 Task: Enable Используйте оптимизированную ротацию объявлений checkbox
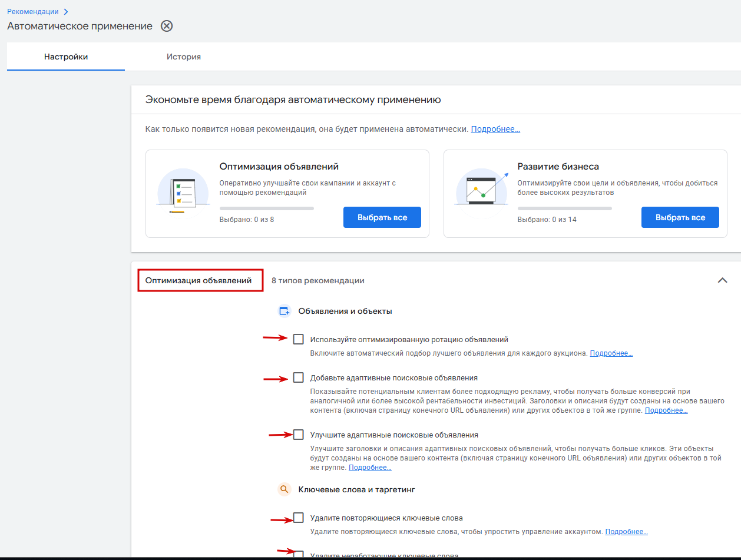point(299,339)
